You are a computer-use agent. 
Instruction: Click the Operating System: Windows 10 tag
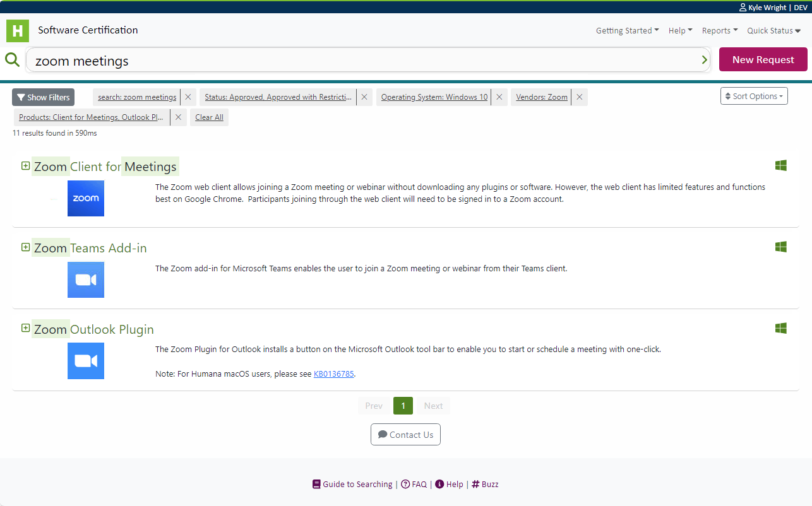pos(434,97)
